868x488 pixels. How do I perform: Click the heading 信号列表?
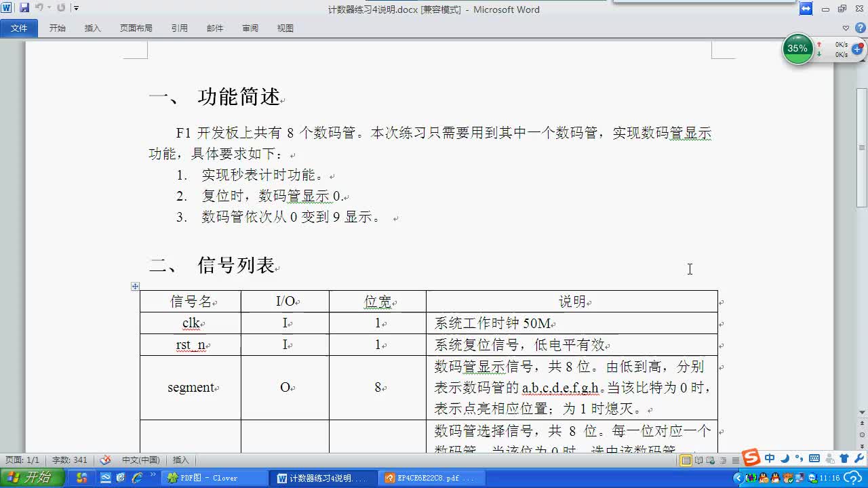coord(236,265)
